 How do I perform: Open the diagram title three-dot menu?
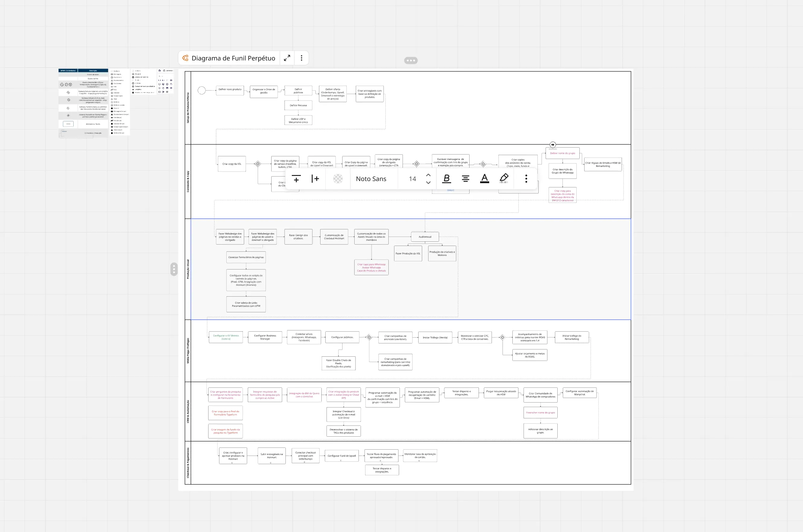[301, 58]
